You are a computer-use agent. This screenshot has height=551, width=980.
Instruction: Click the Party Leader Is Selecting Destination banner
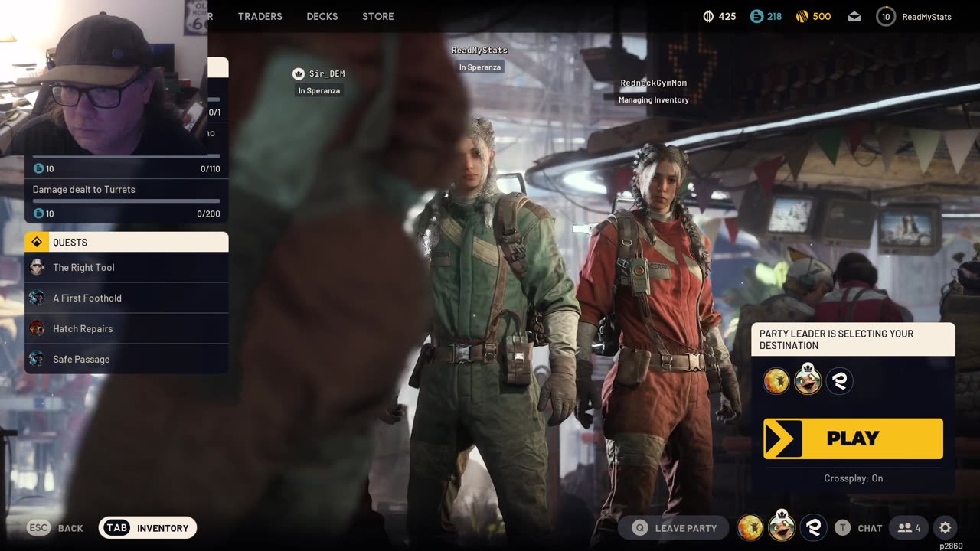[x=853, y=340]
